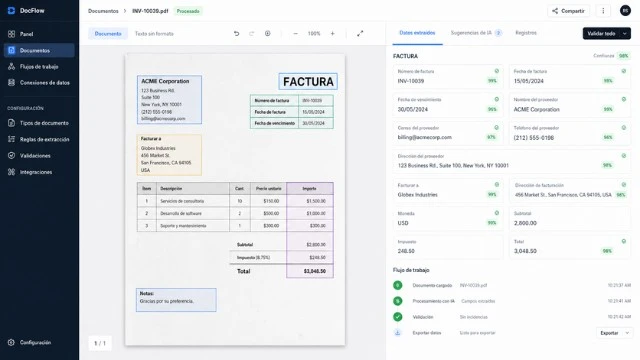Zoom out with the minus icon

[296, 33]
